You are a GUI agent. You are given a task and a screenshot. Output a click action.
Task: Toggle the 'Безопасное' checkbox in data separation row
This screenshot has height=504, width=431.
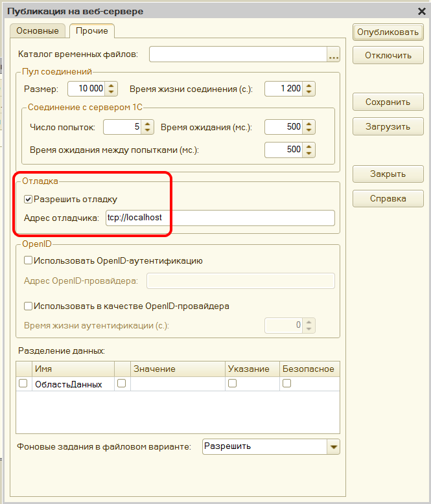(x=286, y=384)
